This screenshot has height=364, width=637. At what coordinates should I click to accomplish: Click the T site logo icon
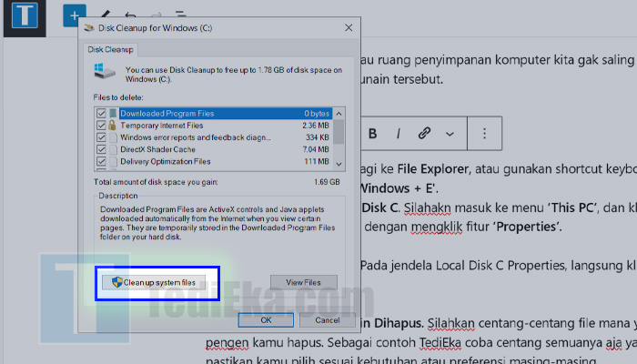click(x=25, y=15)
